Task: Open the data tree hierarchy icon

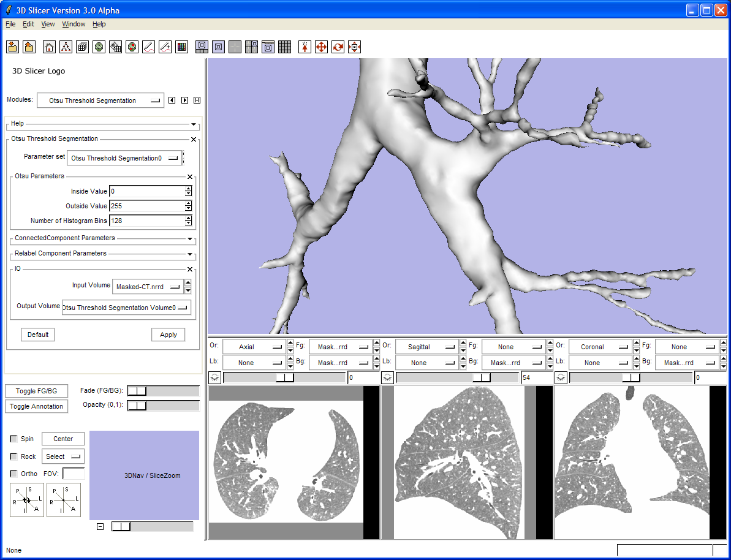Action: click(x=66, y=47)
